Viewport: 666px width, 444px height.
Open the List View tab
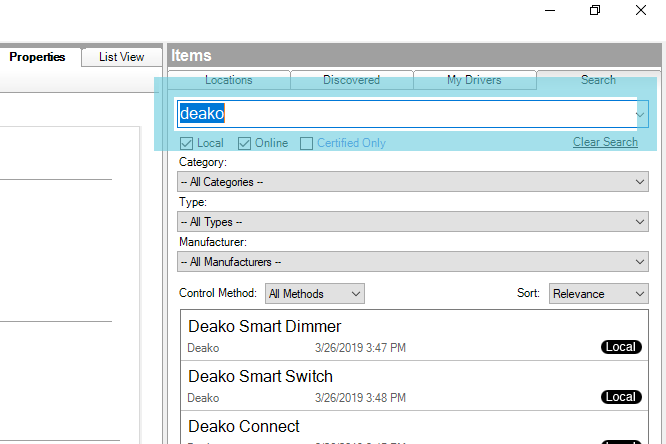(x=121, y=57)
